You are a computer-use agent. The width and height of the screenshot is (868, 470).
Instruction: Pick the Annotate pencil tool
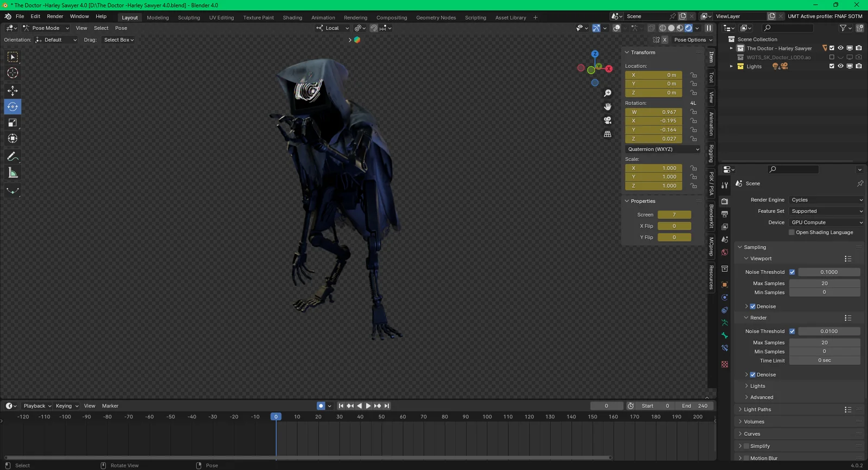(x=12, y=157)
